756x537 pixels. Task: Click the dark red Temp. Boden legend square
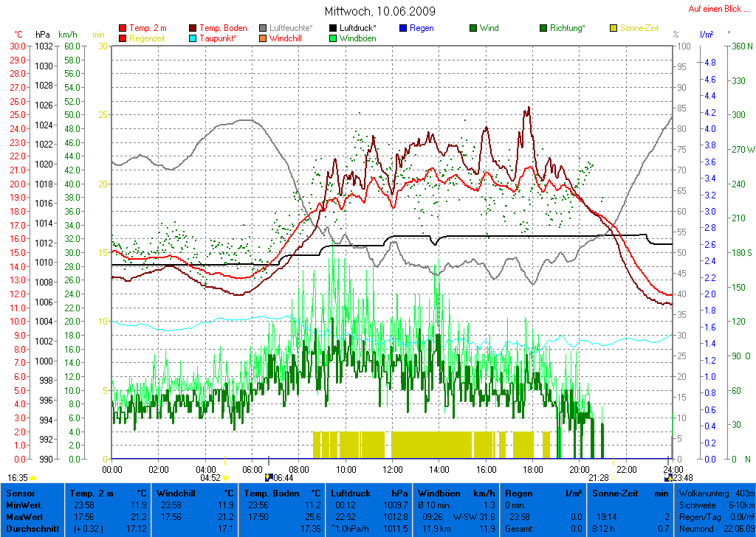tap(193, 28)
